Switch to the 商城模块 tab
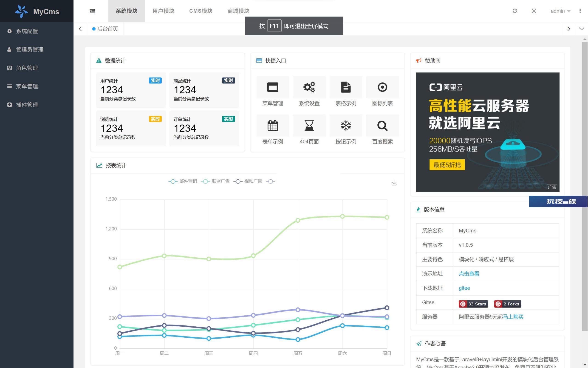 [238, 11]
